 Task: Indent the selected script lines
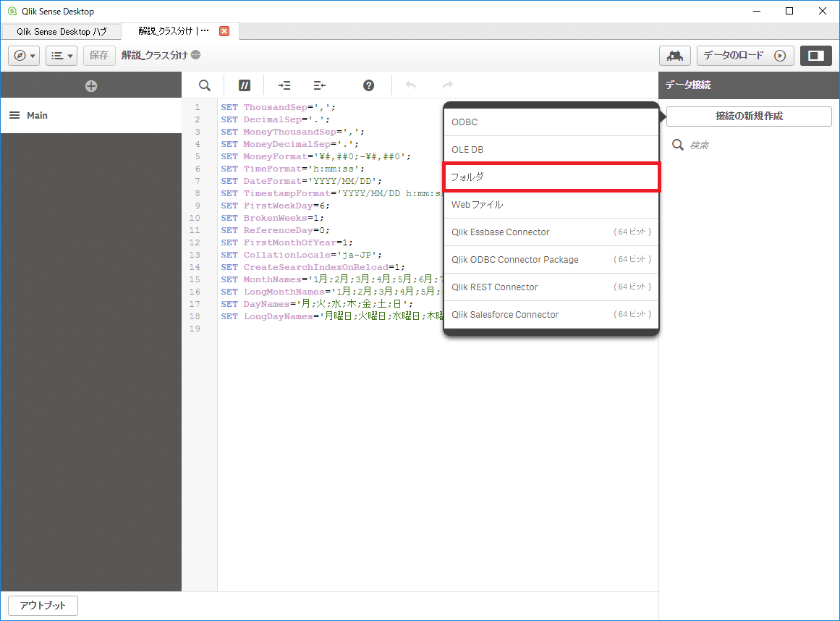[x=284, y=85]
